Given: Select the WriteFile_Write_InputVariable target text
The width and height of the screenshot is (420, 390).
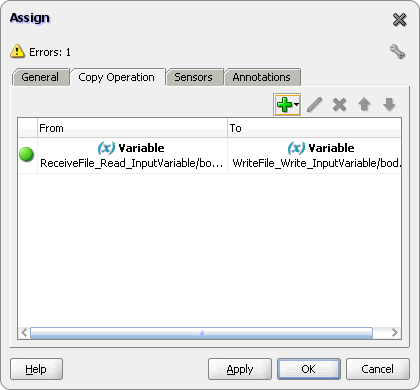Looking at the screenshot, I should 317,163.
